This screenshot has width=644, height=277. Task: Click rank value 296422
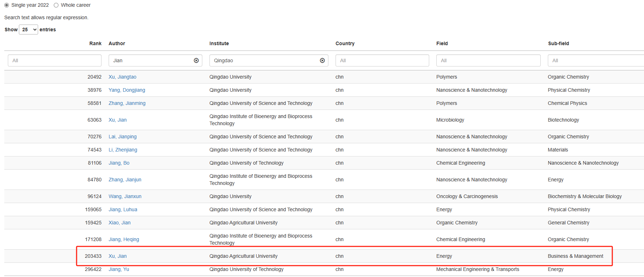93,269
